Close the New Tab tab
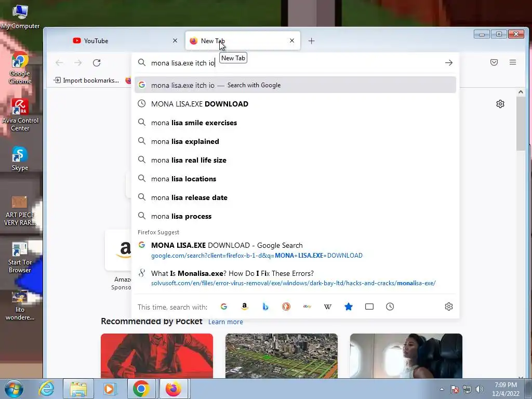532x399 pixels. (292, 41)
